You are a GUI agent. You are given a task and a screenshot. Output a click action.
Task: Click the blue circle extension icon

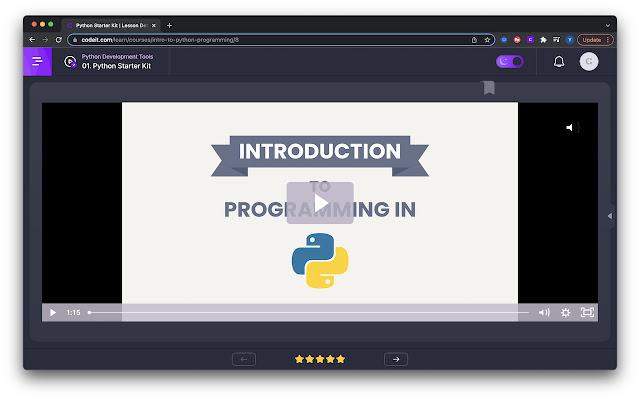[x=504, y=40]
